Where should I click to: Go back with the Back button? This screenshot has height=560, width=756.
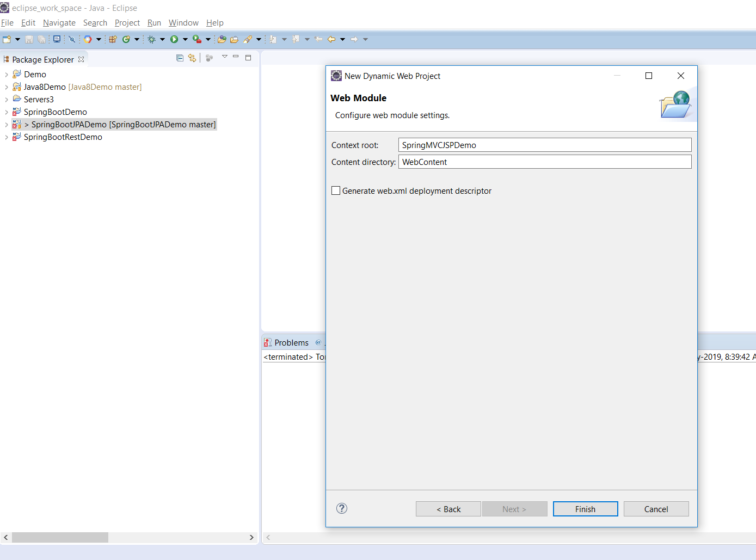point(448,509)
